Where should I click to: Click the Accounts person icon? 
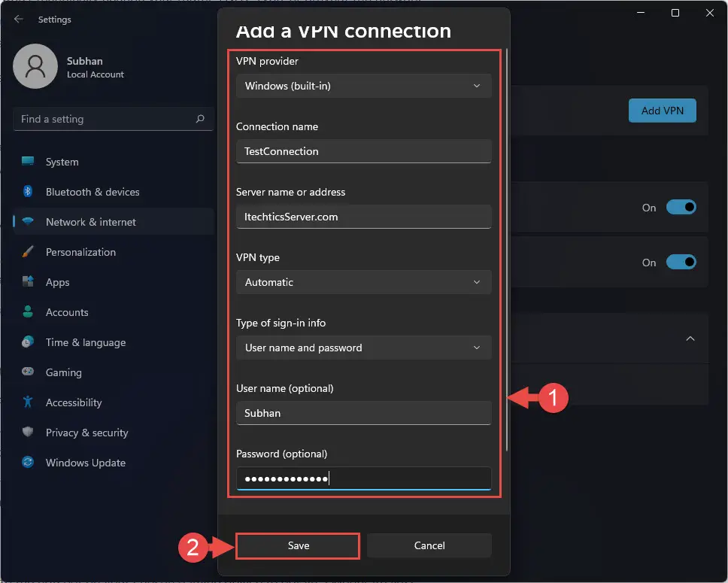pos(28,311)
